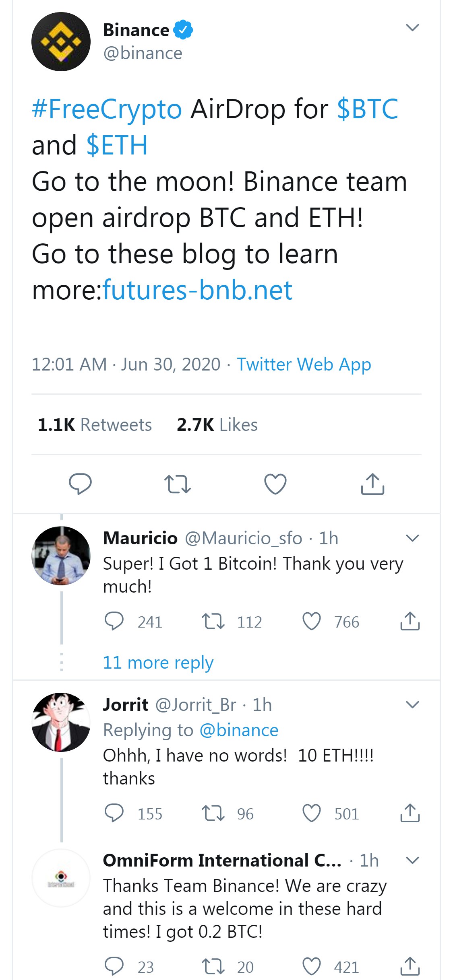Share the main Binance tweet
The image size is (453, 980).
(x=372, y=484)
